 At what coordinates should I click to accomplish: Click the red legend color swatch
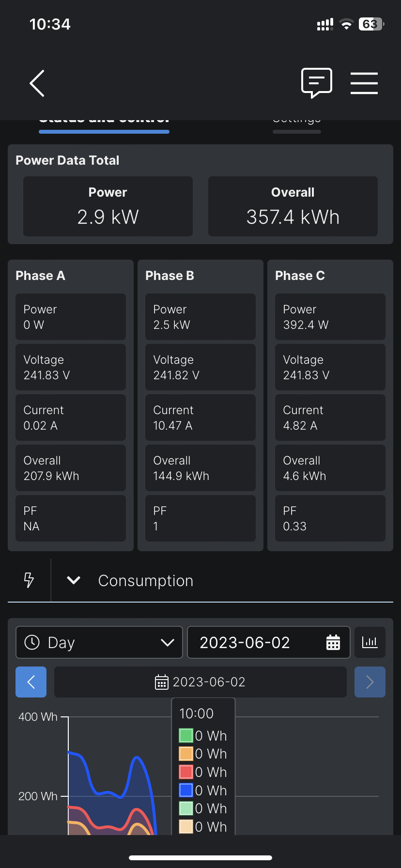(x=186, y=772)
